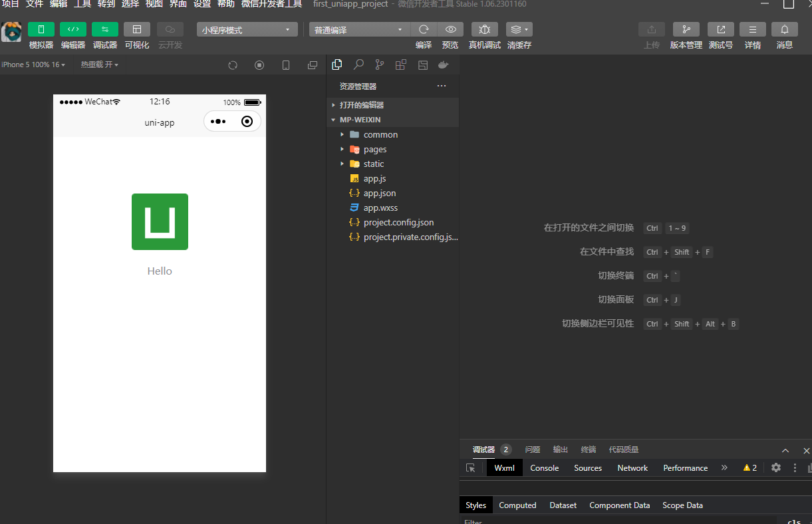Open version management (版本管理)

coord(686,29)
